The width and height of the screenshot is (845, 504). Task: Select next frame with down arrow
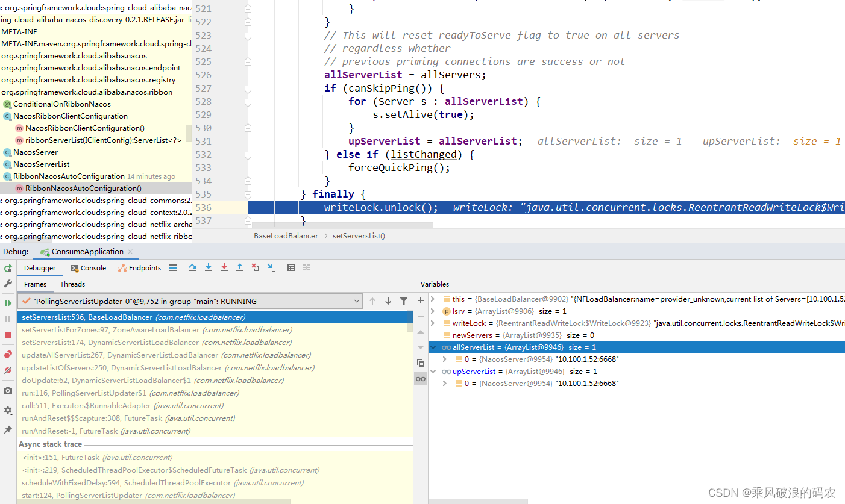388,301
